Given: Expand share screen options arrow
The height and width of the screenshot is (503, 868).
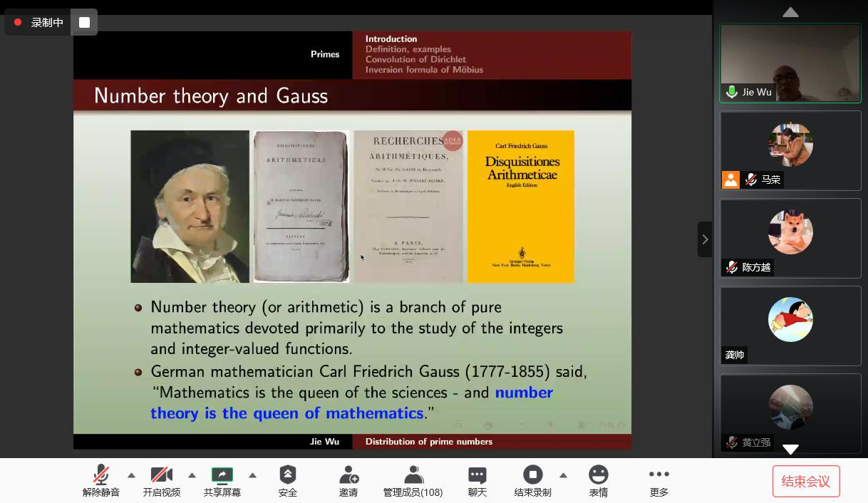Looking at the screenshot, I should (252, 475).
